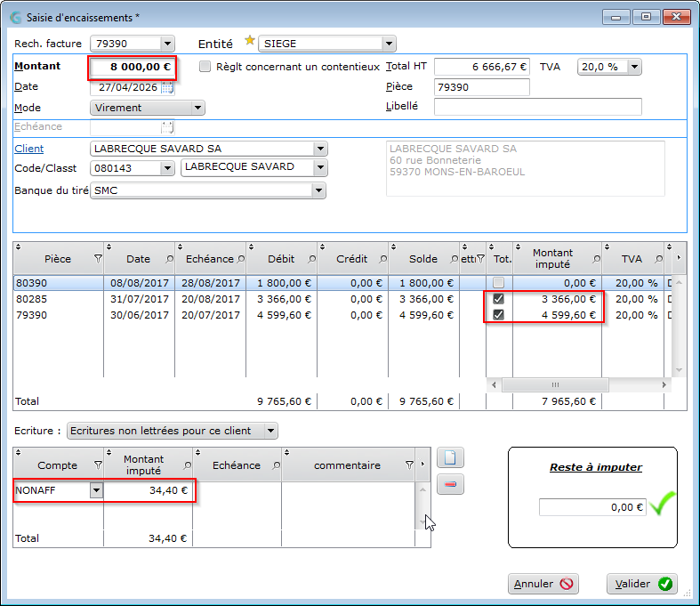Open the Code 080143 dropdown
700x606 pixels.
click(x=167, y=168)
